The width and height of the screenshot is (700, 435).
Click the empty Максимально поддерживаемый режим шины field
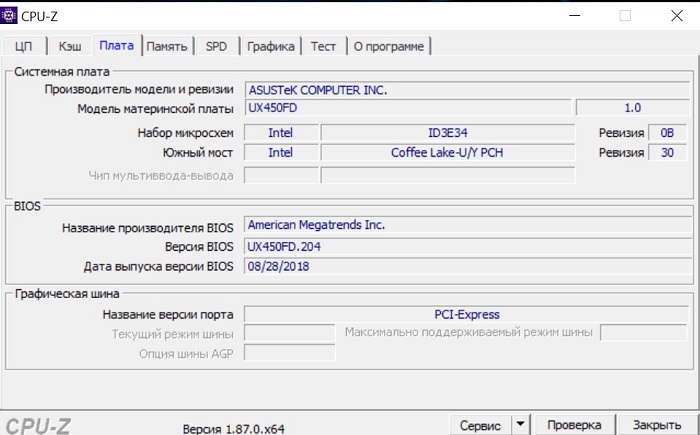[643, 333]
